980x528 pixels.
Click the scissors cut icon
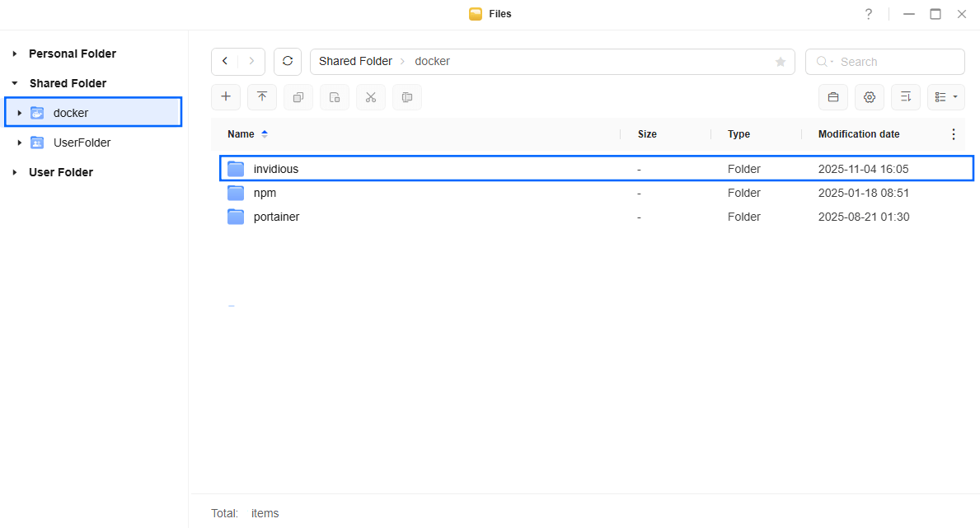coord(371,97)
